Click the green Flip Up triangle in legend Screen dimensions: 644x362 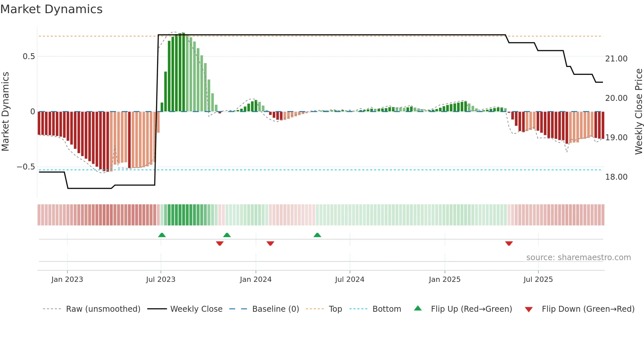click(418, 308)
